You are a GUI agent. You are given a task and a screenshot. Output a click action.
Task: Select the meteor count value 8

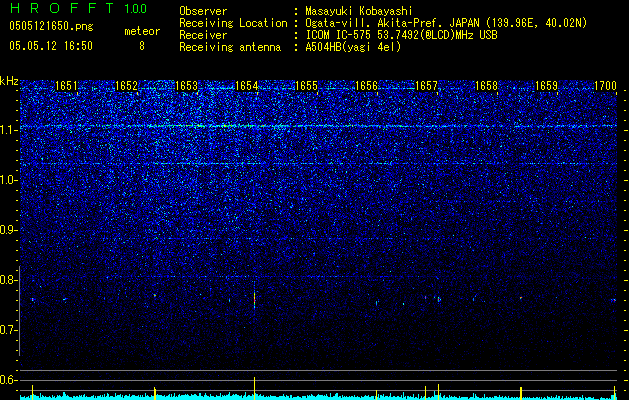point(142,46)
